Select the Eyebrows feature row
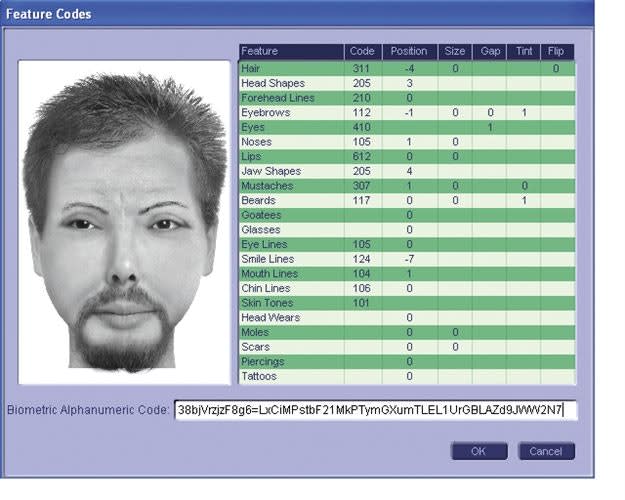625x500 pixels. click(x=290, y=113)
